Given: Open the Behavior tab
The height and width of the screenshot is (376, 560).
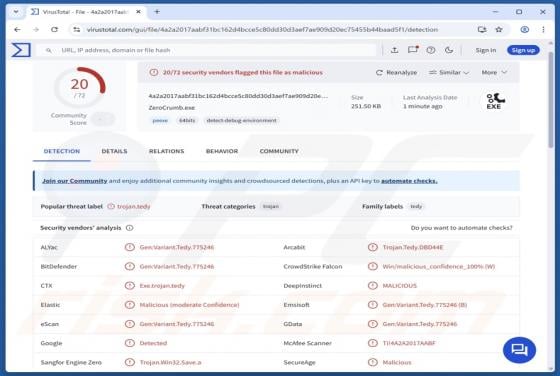Looking at the screenshot, I should click(x=222, y=151).
